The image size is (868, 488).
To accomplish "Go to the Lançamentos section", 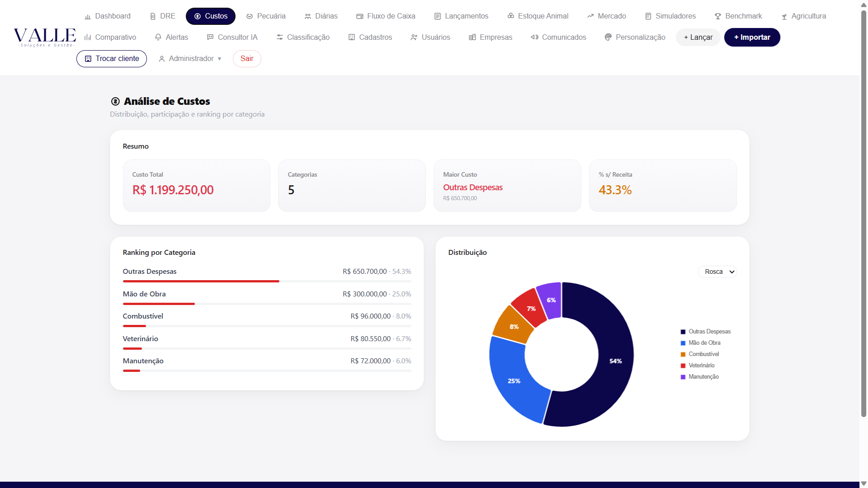I will [461, 16].
